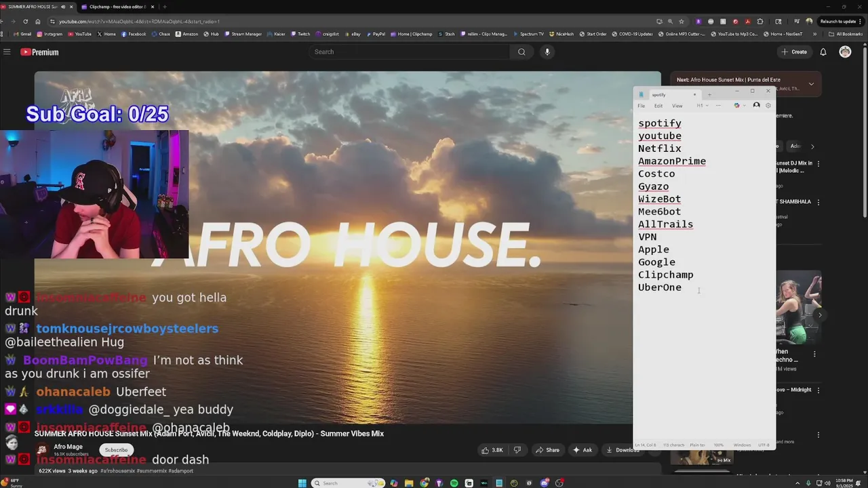Open File Explorer from the taskbar
Screen dimensions: 868x488
coord(409,483)
